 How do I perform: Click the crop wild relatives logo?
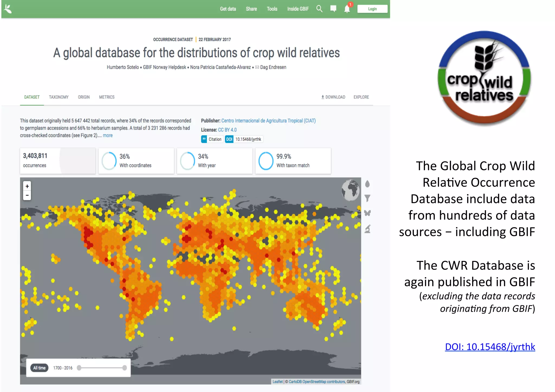484,78
